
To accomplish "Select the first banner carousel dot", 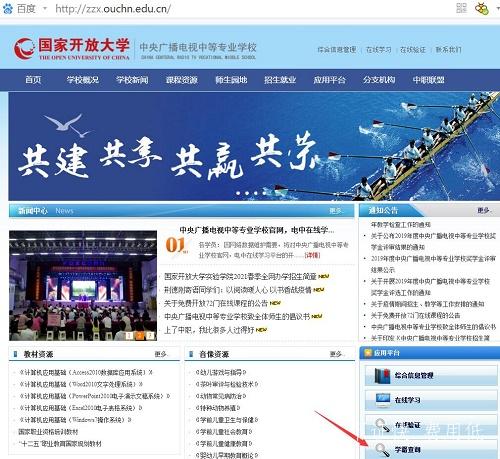I will click(238, 193).
